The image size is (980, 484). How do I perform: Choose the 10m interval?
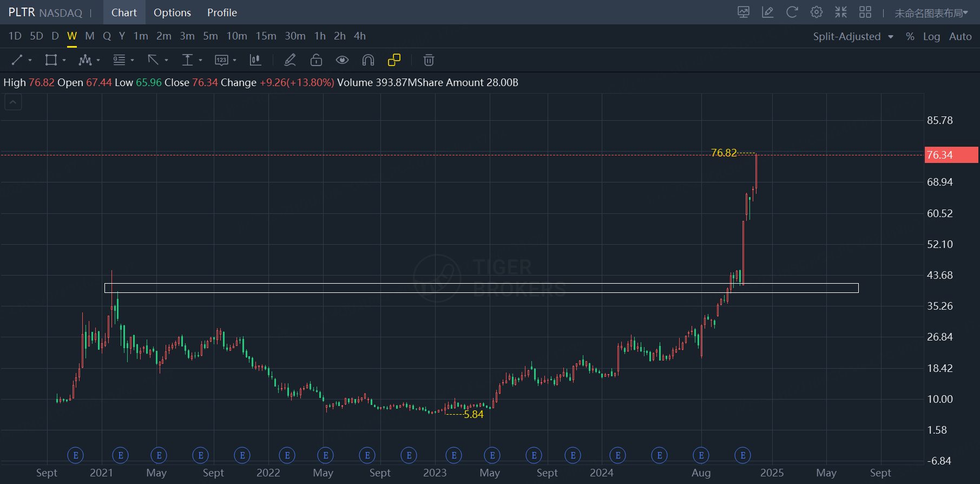pos(236,36)
